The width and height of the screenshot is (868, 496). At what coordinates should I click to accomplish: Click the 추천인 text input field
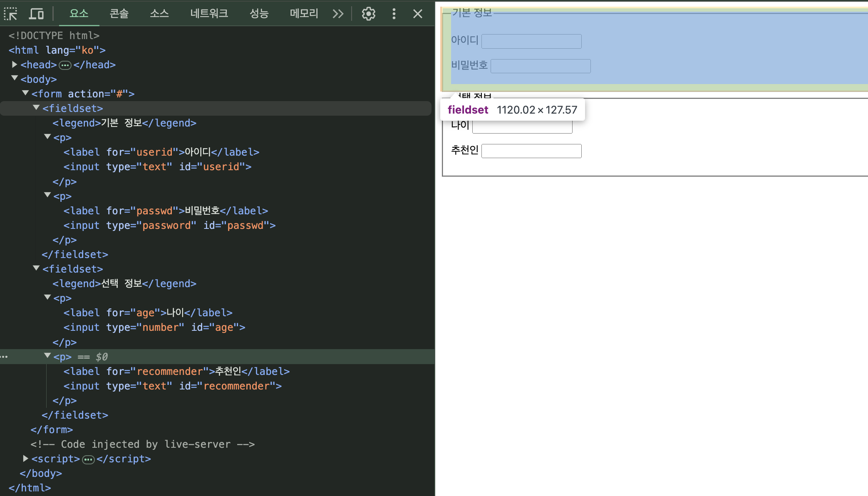pyautogui.click(x=531, y=151)
